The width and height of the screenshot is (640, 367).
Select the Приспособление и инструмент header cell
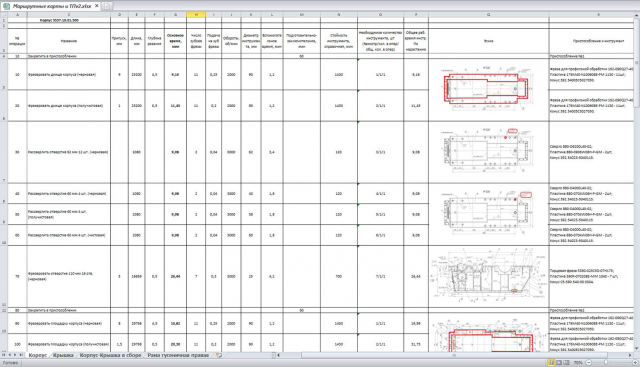click(591, 41)
